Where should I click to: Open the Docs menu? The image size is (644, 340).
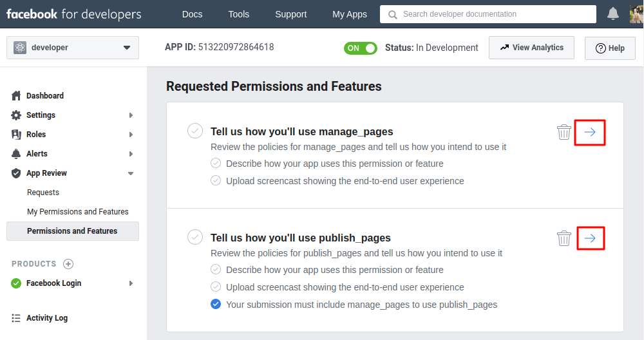(x=192, y=14)
